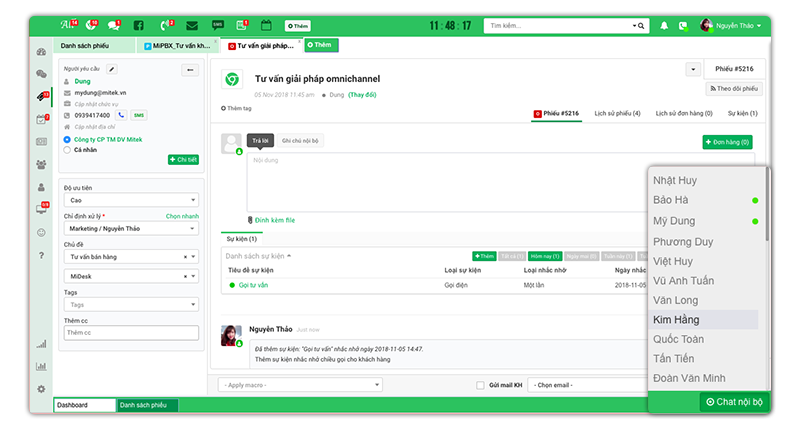Click the phone status icon beside the bell
The width and height of the screenshot is (800, 429).
click(683, 26)
